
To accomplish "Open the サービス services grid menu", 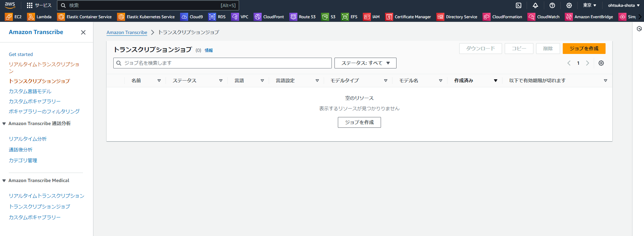I will (x=39, y=5).
